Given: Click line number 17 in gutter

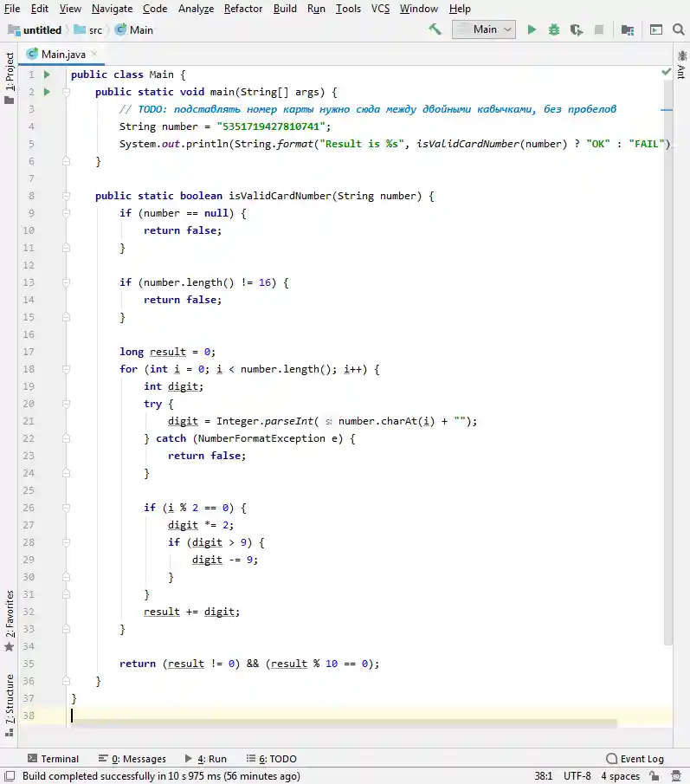Looking at the screenshot, I should pyautogui.click(x=29, y=352).
